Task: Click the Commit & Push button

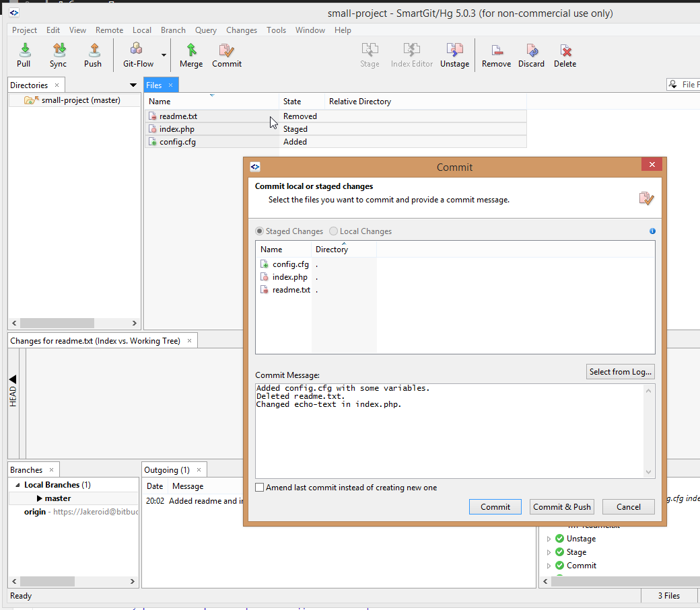Action: pyautogui.click(x=561, y=507)
